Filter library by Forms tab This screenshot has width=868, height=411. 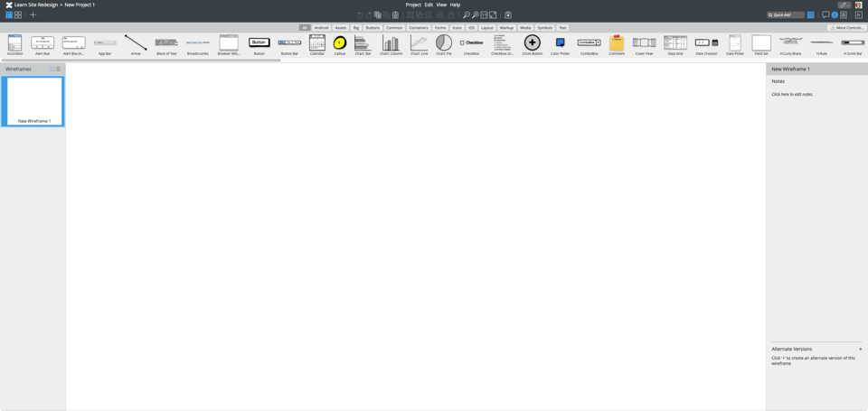[x=440, y=28]
